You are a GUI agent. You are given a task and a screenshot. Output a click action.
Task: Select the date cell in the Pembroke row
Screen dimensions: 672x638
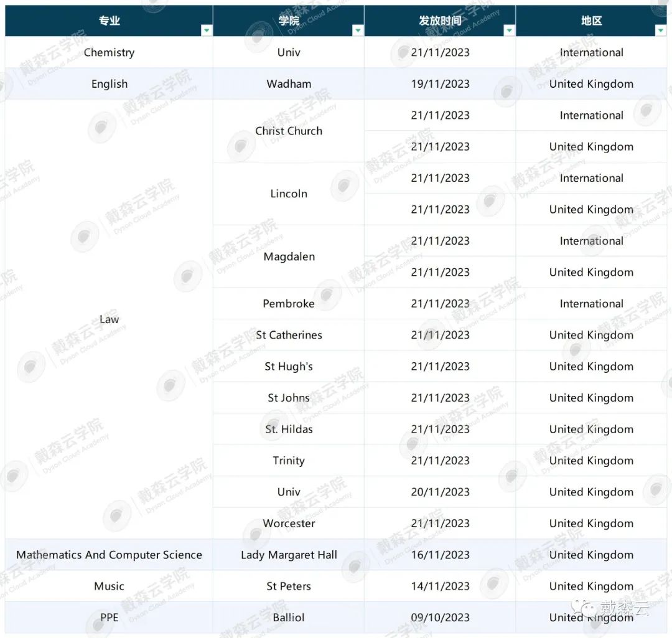pyautogui.click(x=440, y=303)
